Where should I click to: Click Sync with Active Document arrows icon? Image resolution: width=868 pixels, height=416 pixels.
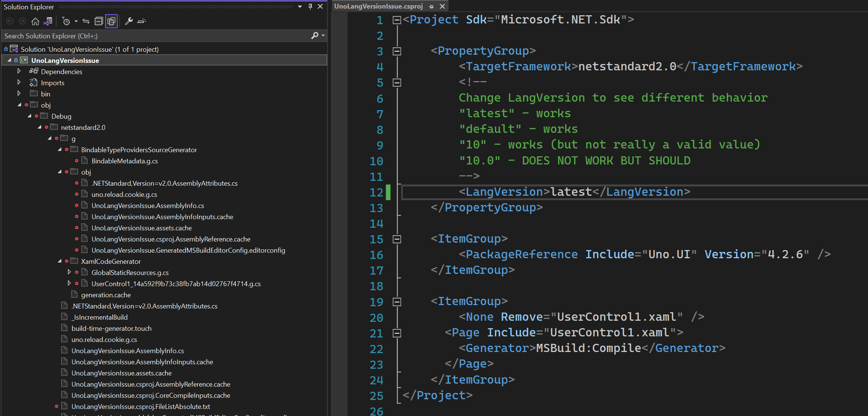click(86, 21)
